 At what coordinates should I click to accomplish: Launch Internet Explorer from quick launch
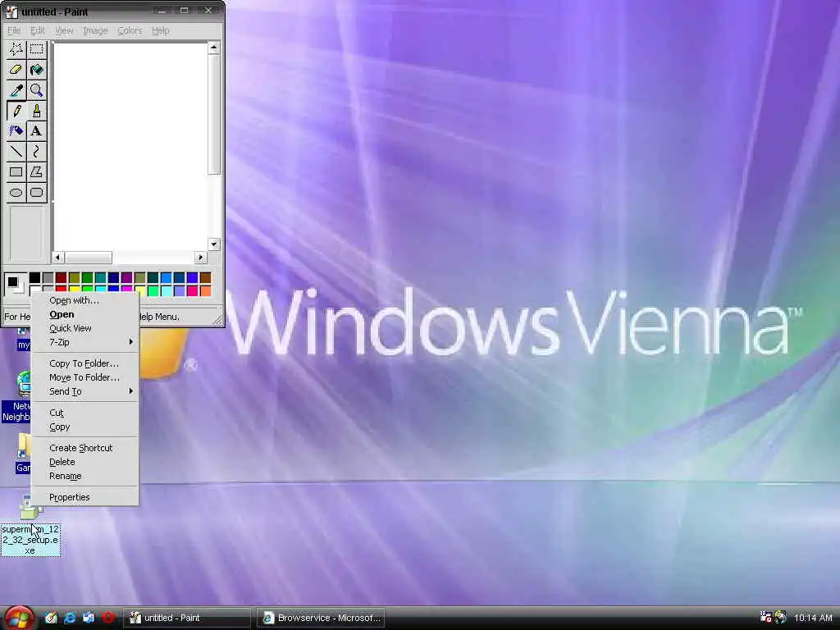(x=71, y=618)
